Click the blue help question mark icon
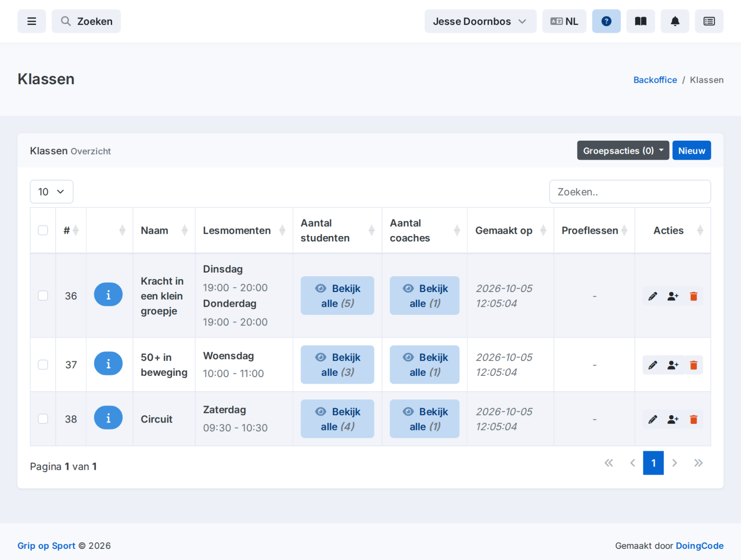741x560 pixels. [606, 21]
